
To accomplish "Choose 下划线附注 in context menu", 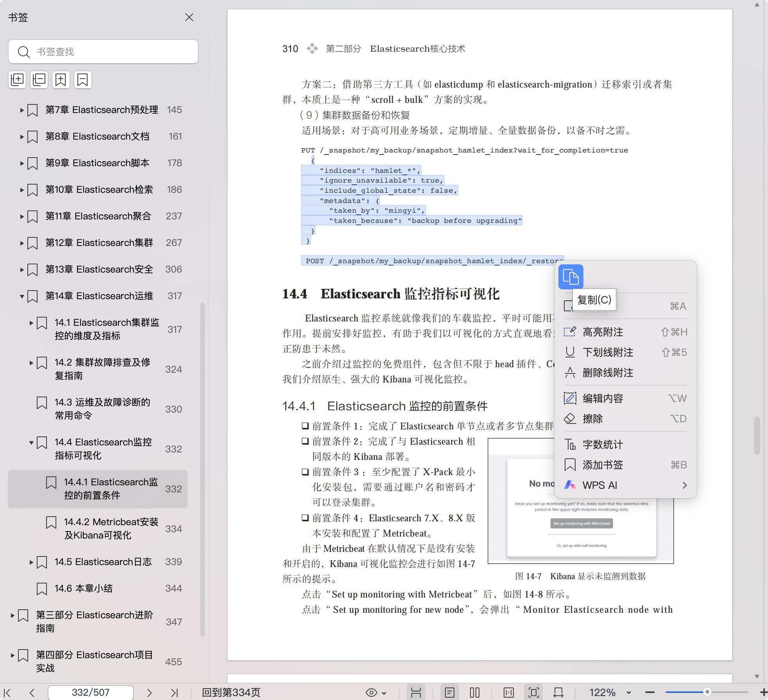I will (625, 352).
